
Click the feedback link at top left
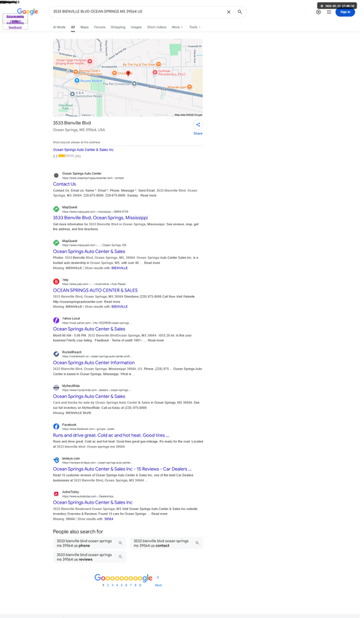15,27
